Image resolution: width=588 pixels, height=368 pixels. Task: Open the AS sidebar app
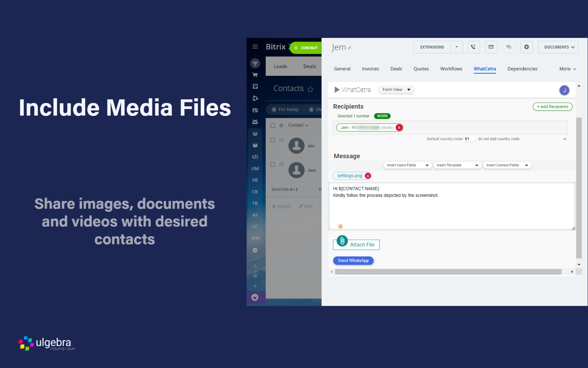coord(255,215)
